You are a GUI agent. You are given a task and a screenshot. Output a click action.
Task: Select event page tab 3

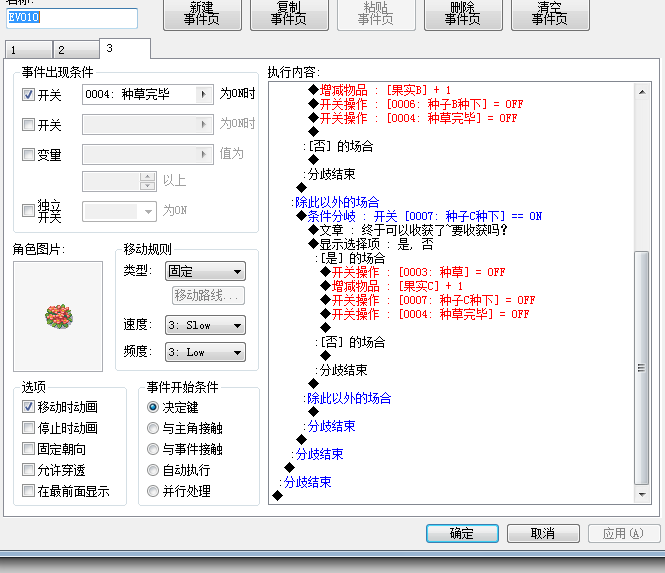[x=125, y=48]
